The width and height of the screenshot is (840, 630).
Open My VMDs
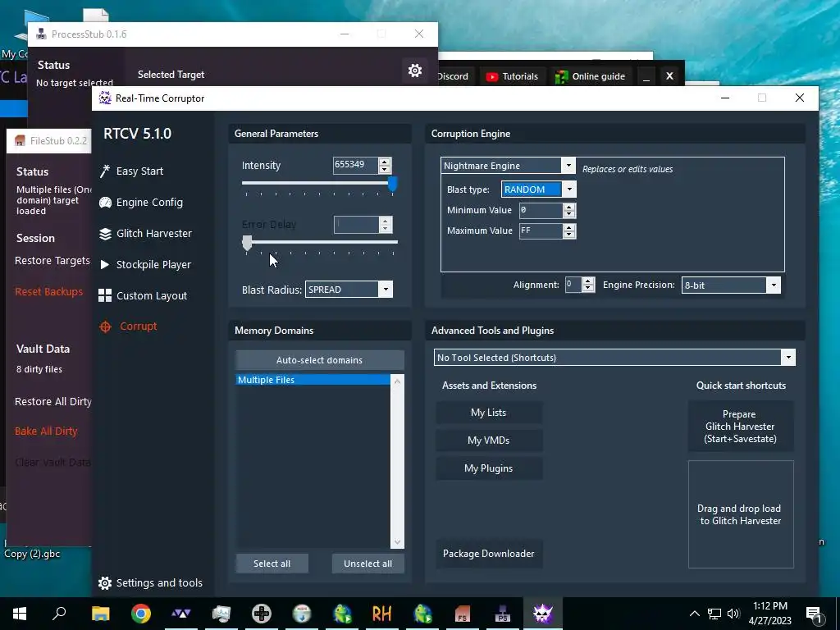pos(489,441)
